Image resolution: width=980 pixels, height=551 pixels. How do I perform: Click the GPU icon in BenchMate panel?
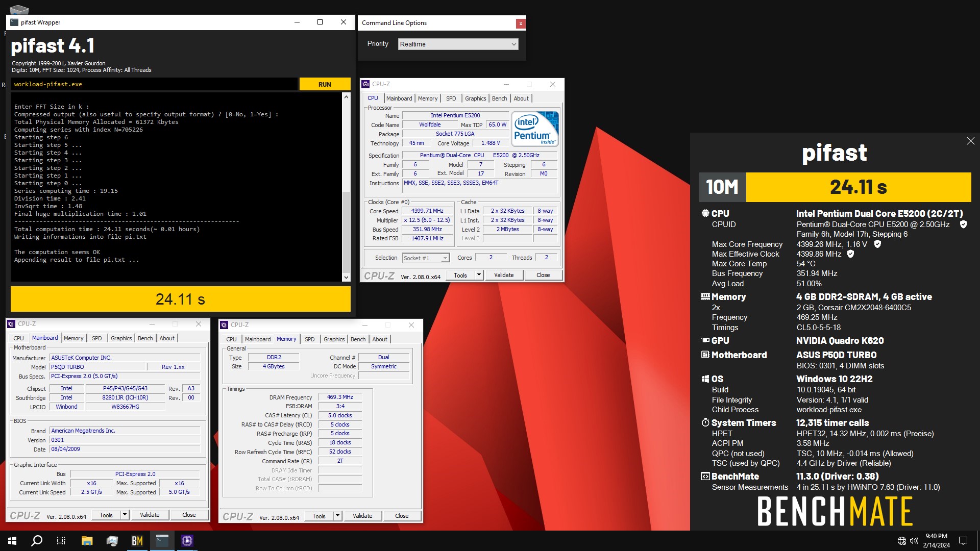(x=705, y=340)
